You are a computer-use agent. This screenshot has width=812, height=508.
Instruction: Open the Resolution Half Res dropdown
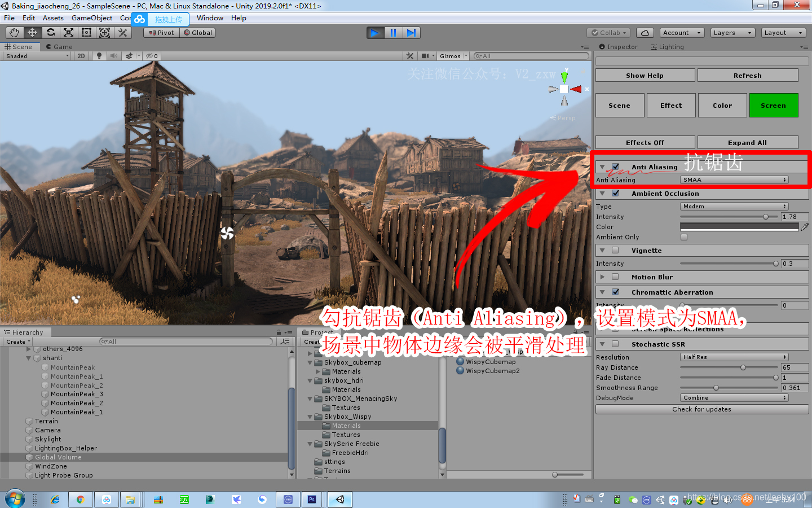734,357
